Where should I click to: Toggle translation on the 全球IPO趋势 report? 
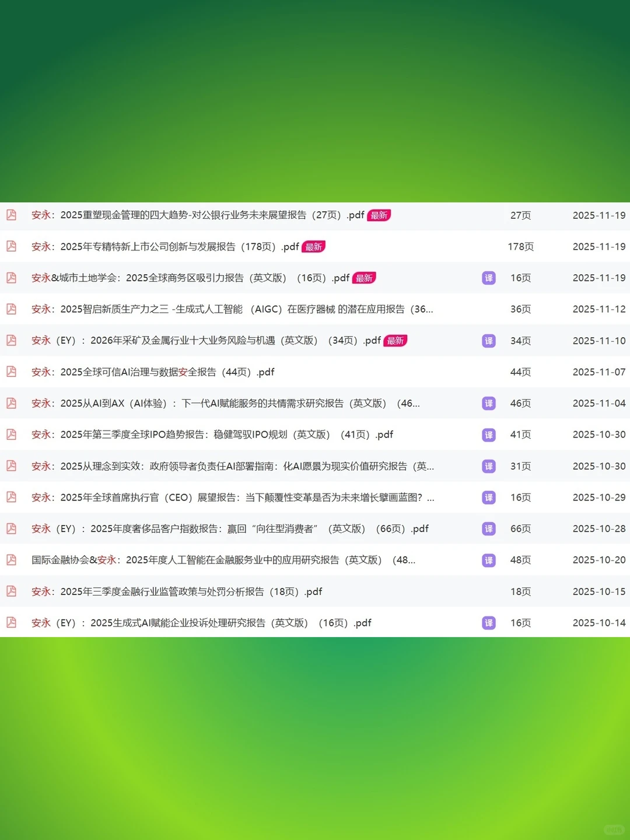click(488, 435)
